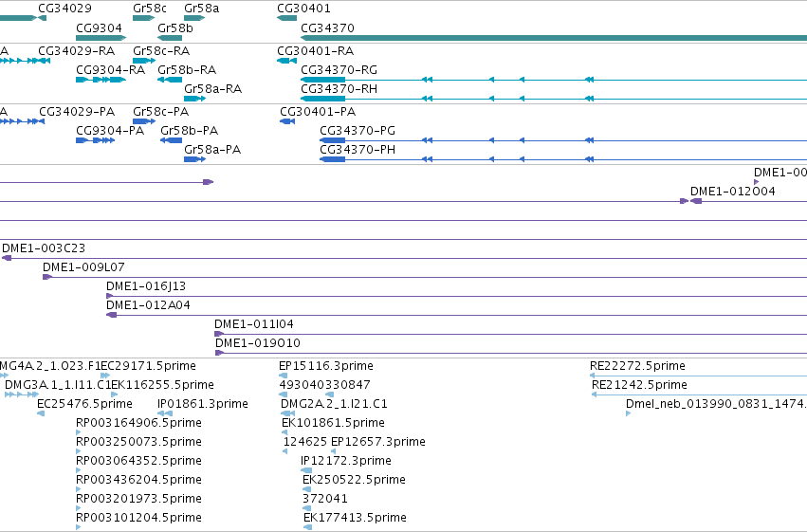
Task: Select the EP15116.3prime EST label
Action: click(326, 366)
